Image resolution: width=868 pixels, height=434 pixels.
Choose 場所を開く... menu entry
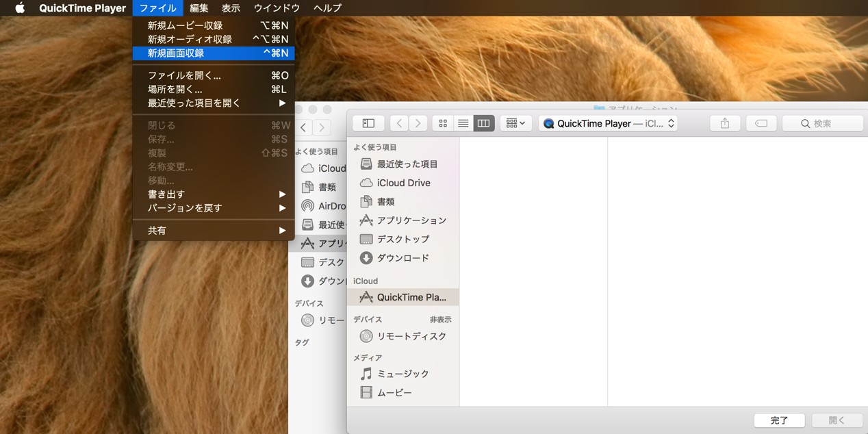pos(214,89)
